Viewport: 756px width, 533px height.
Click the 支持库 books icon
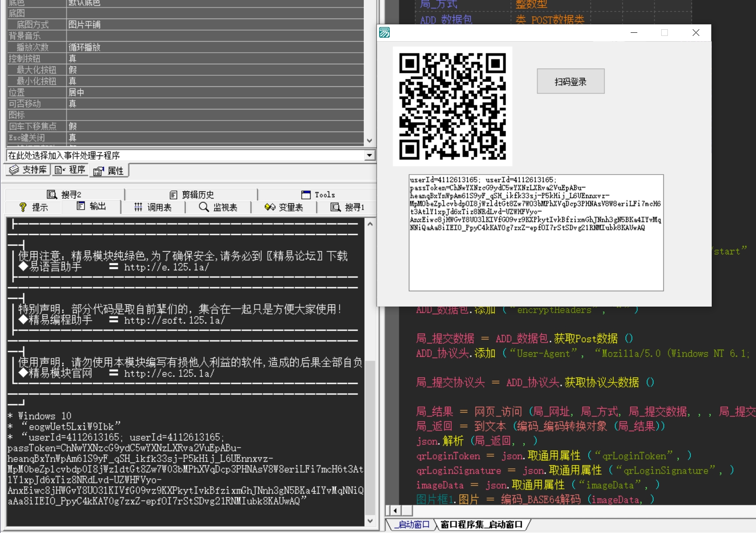pos(14,170)
